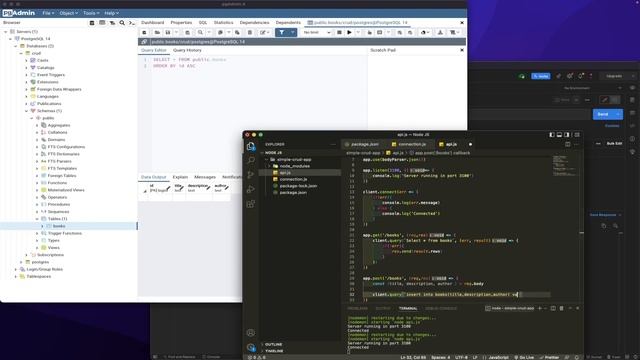This screenshot has height=360, width=640.
Task: Click the search objects magnifier icon in Browser panel
Action: pyautogui.click(x=122, y=23)
